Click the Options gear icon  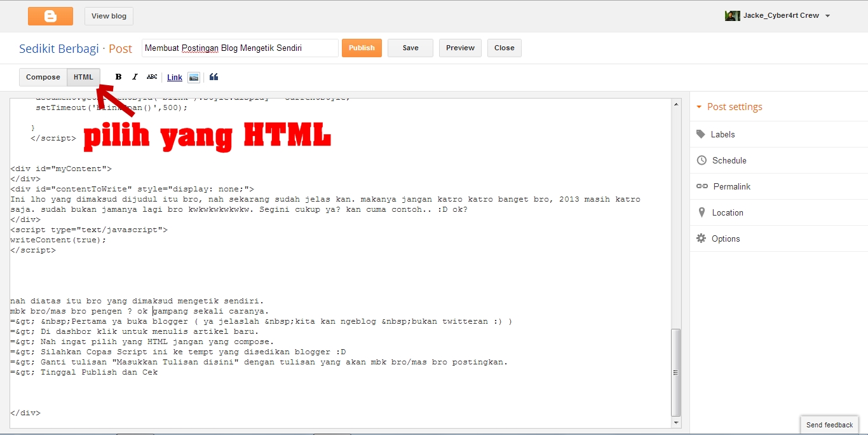click(702, 238)
